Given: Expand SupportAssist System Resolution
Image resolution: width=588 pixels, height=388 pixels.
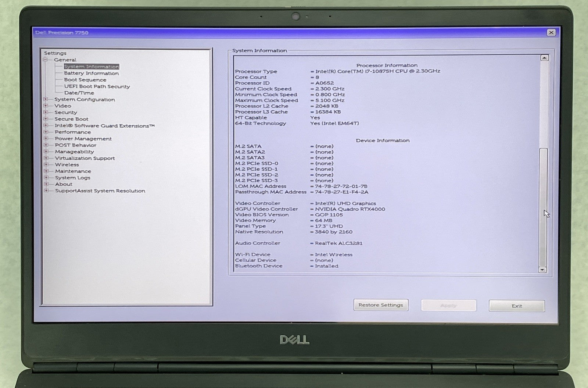Looking at the screenshot, I should click(x=46, y=191).
